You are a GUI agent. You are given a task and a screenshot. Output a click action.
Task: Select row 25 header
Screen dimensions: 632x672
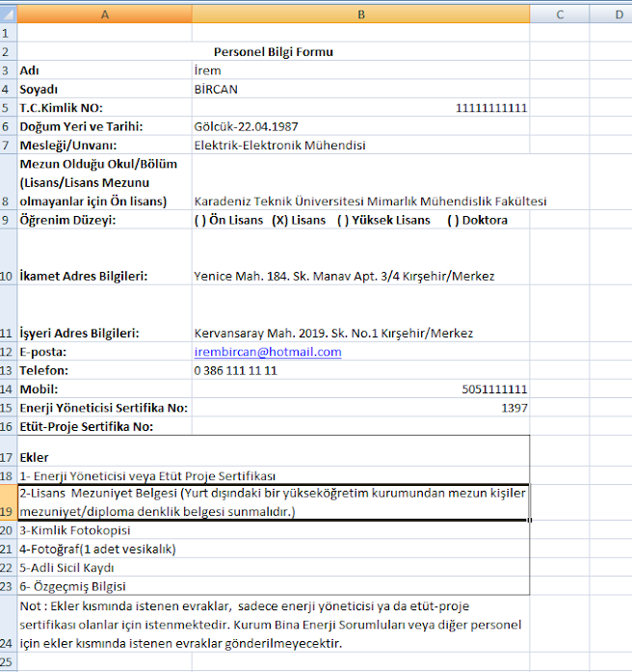(9, 661)
